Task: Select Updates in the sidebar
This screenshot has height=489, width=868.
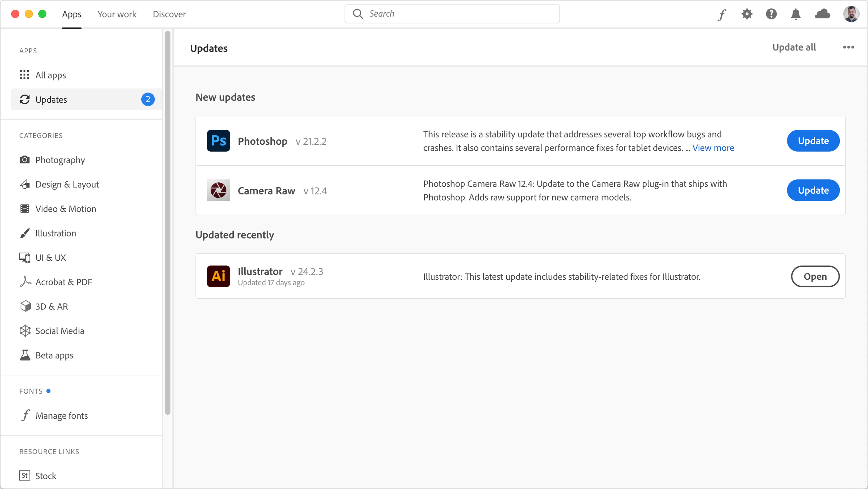Action: click(87, 100)
